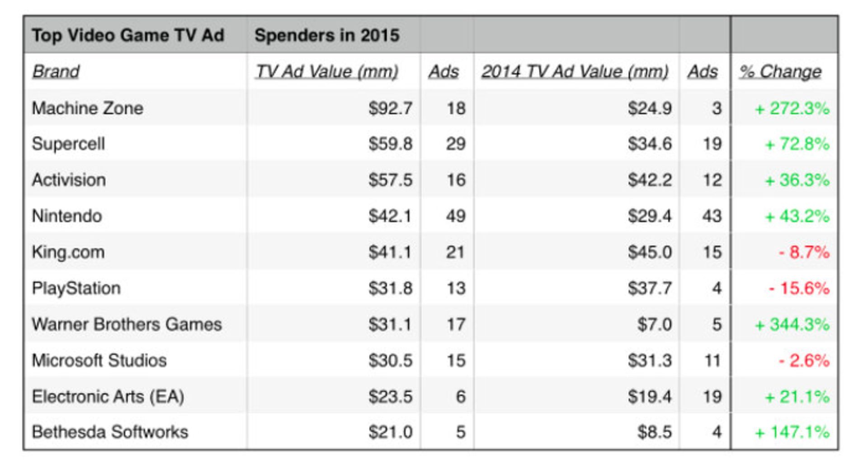Click the 2014 TV Ad Value header

point(575,71)
